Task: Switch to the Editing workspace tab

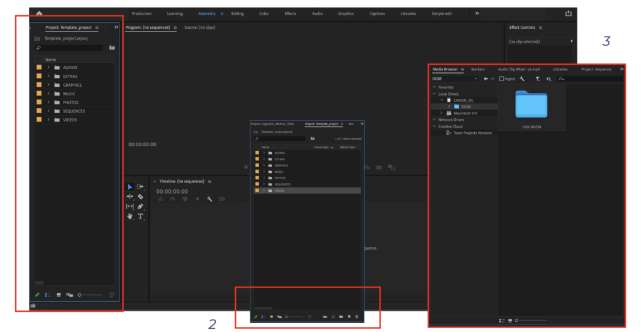Action: tap(237, 13)
